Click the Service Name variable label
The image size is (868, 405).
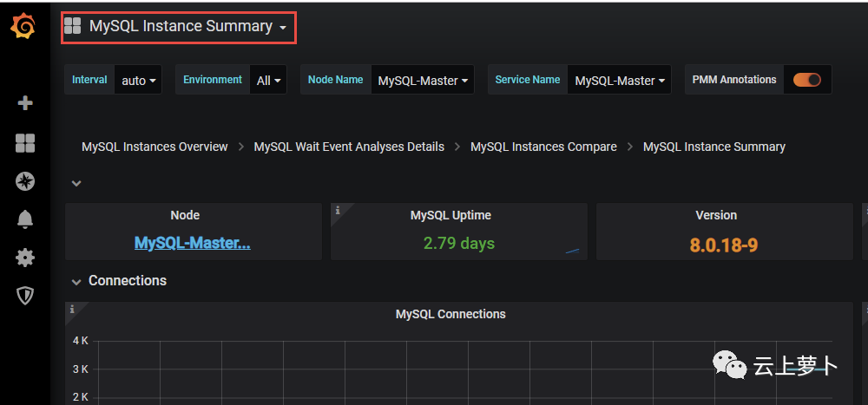528,80
